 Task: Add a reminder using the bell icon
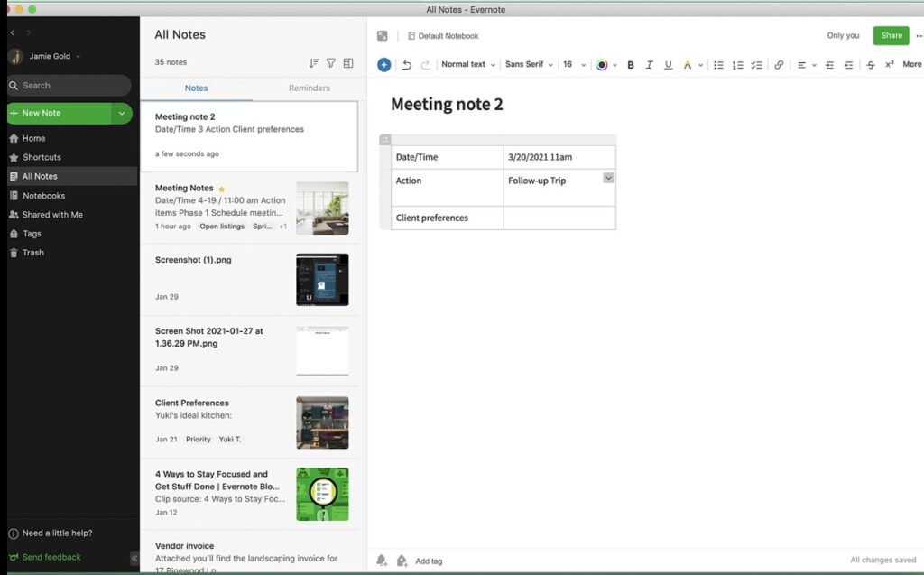pyautogui.click(x=382, y=561)
